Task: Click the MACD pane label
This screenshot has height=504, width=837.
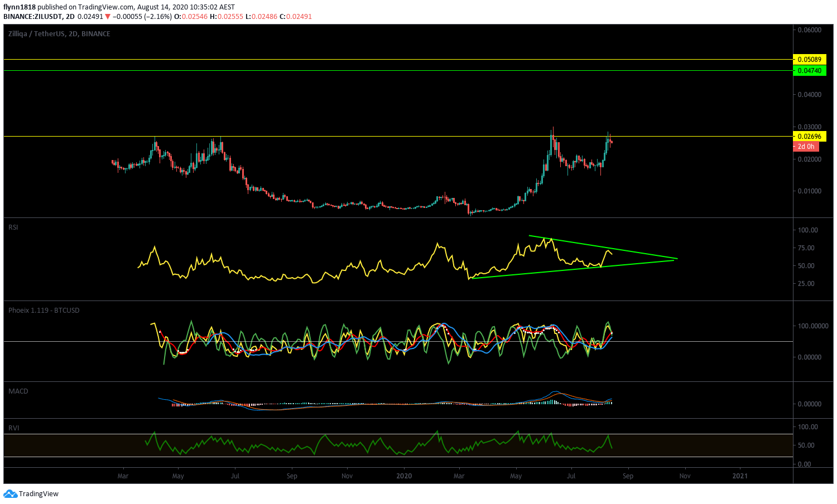Action: pos(18,391)
